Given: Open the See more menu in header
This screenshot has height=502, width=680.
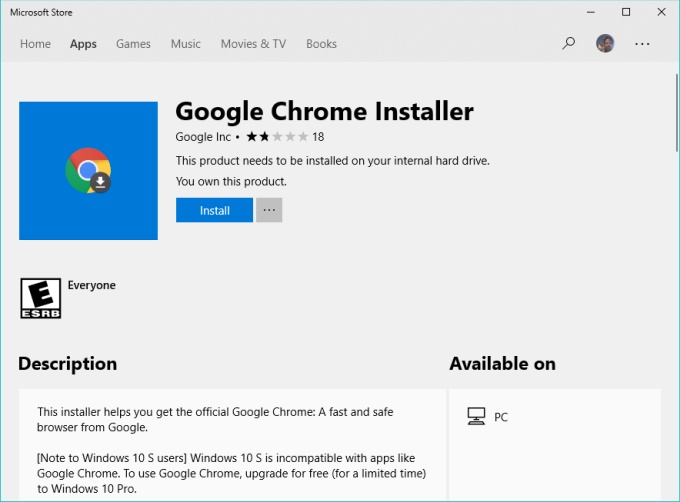Looking at the screenshot, I should [642, 44].
